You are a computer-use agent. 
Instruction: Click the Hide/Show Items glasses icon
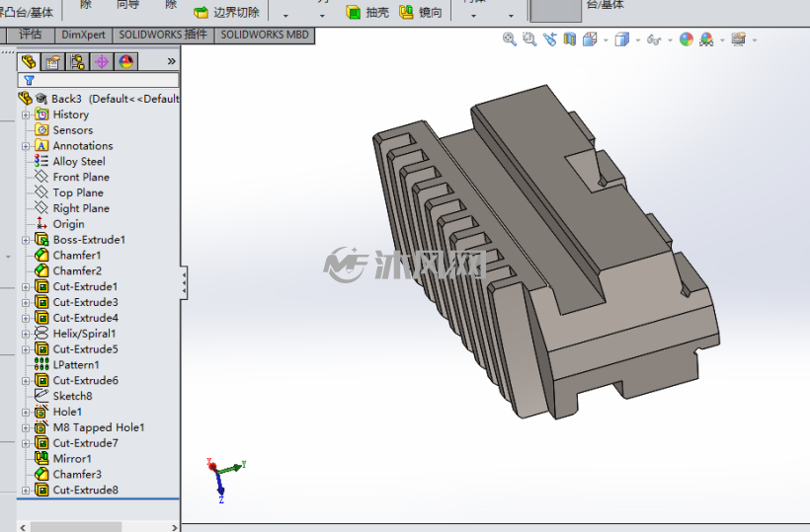click(654, 39)
